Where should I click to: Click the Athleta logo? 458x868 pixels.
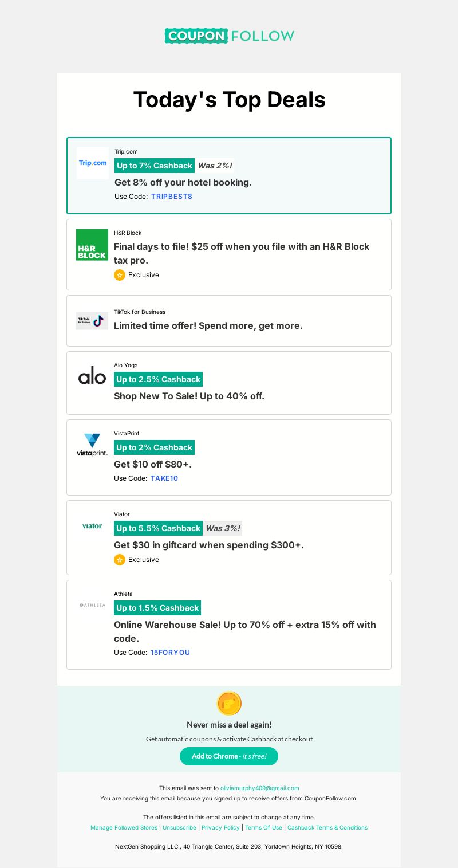92,605
